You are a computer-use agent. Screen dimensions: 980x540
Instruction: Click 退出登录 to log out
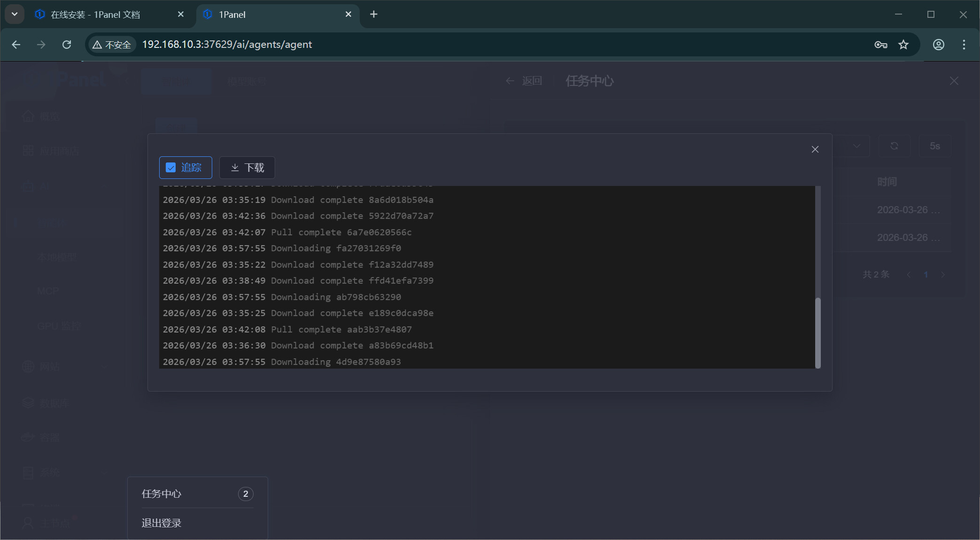pos(162,523)
